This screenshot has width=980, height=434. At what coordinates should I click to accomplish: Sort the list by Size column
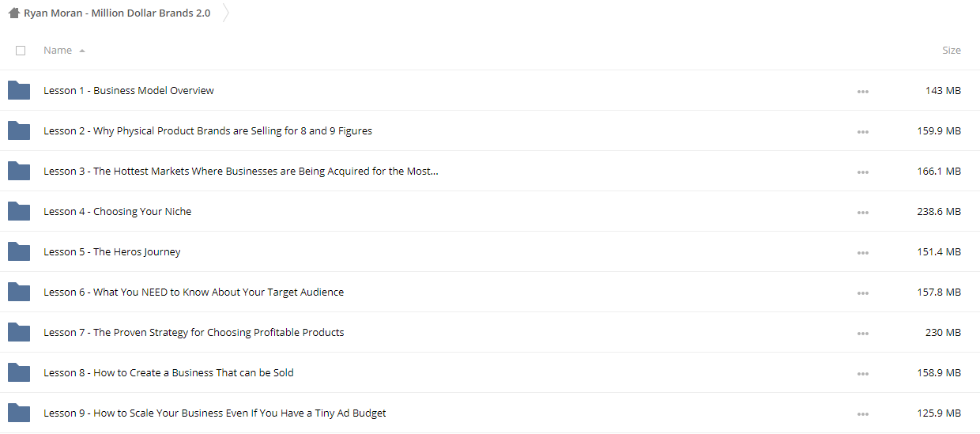click(952, 50)
